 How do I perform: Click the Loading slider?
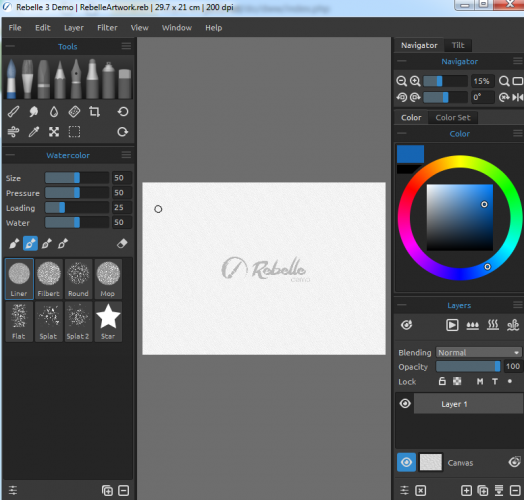[77, 208]
